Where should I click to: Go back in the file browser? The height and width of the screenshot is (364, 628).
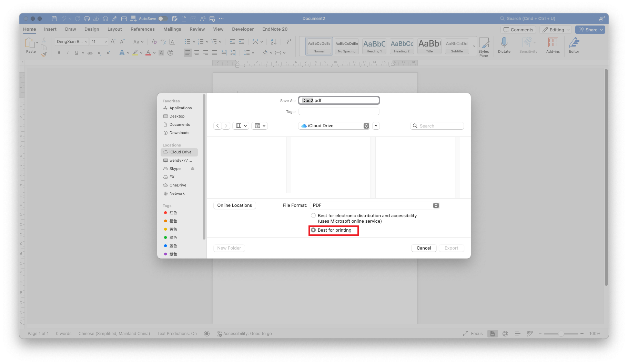(217, 126)
